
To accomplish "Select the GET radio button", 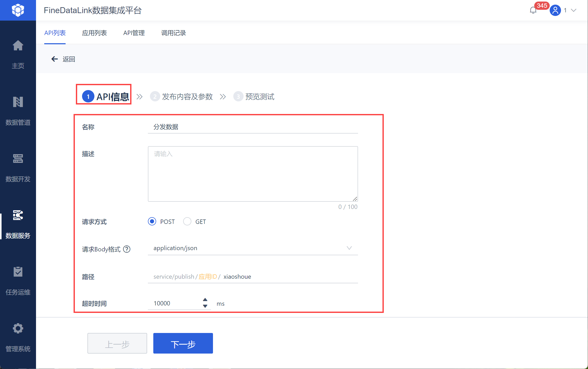I will click(x=187, y=222).
